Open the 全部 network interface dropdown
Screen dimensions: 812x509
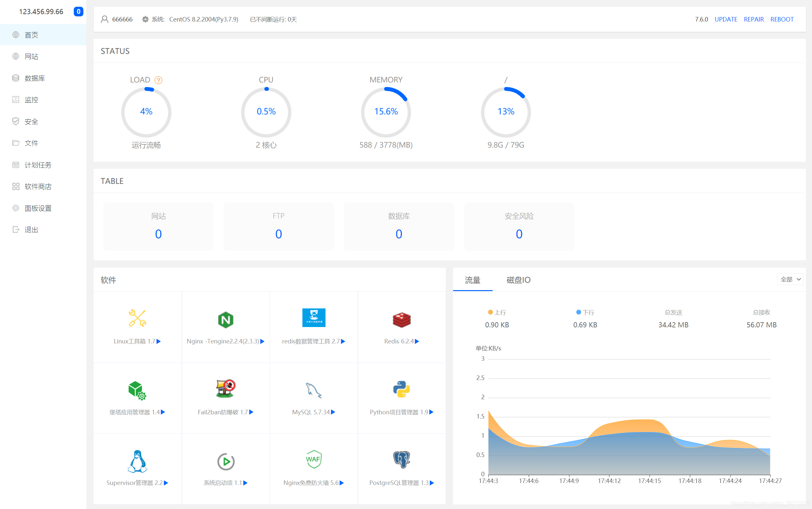(x=790, y=280)
